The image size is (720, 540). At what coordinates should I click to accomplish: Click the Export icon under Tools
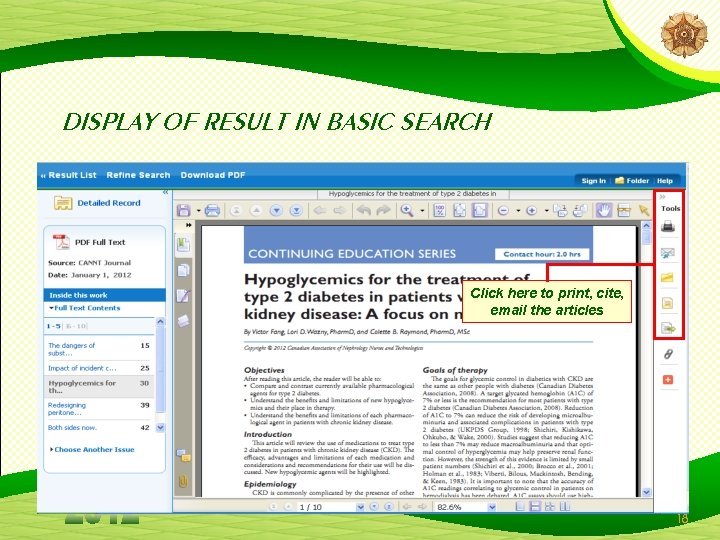(668, 328)
